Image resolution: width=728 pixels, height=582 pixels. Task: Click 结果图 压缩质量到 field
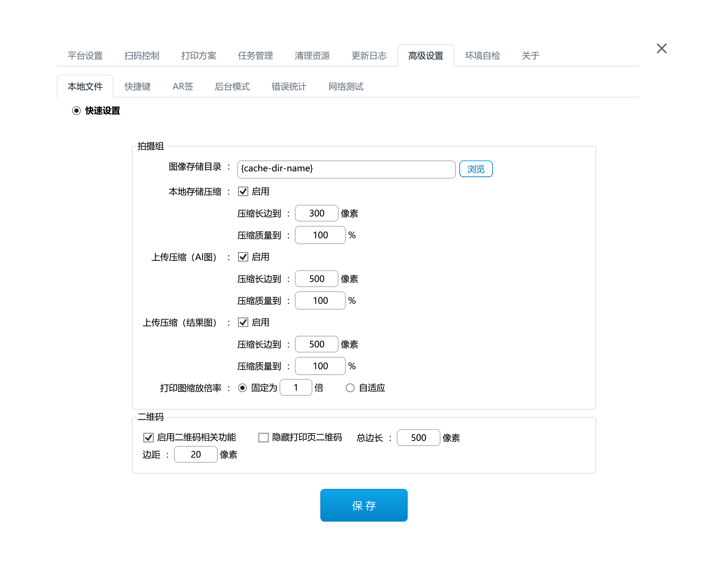coord(320,366)
